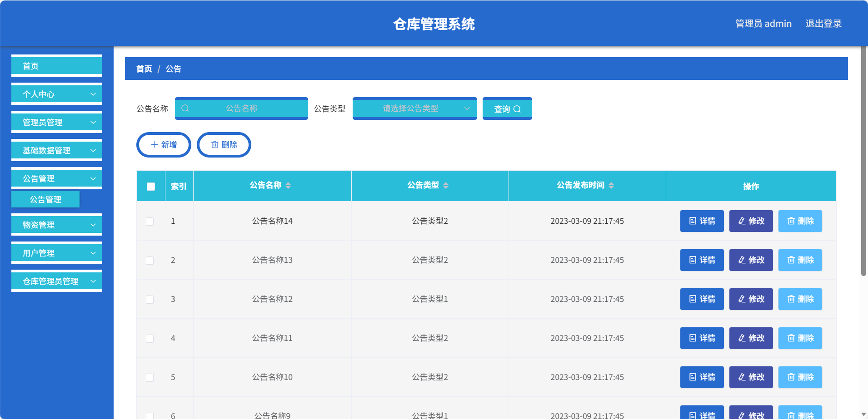Toggle the select-all checkbox in table header
The image size is (868, 419).
(151, 187)
